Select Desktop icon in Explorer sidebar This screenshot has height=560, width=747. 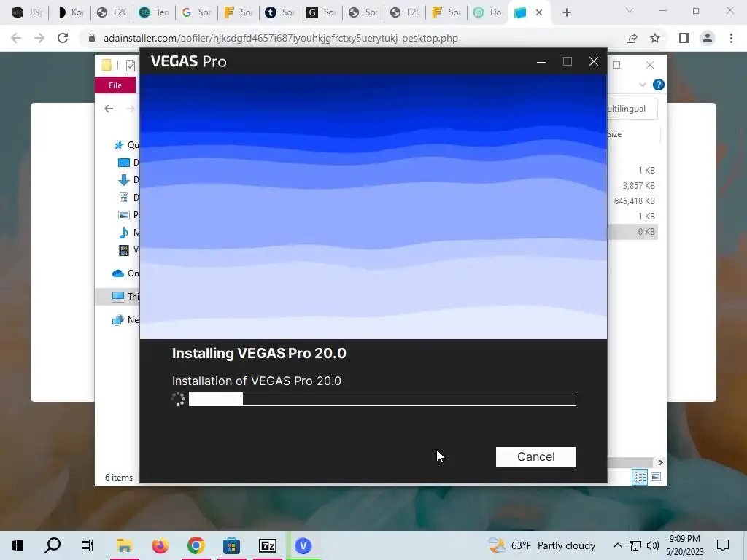coord(124,163)
